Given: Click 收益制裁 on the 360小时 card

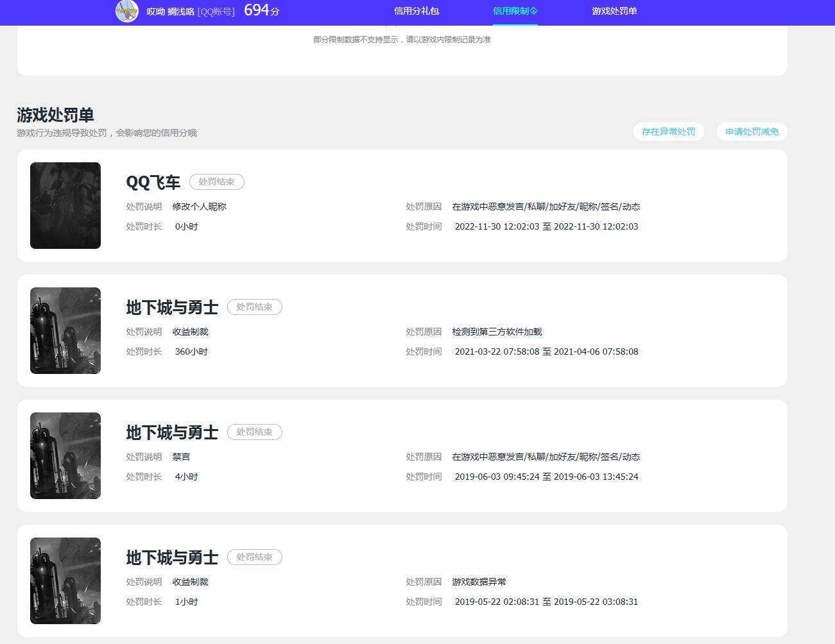Looking at the screenshot, I should pyautogui.click(x=190, y=332).
